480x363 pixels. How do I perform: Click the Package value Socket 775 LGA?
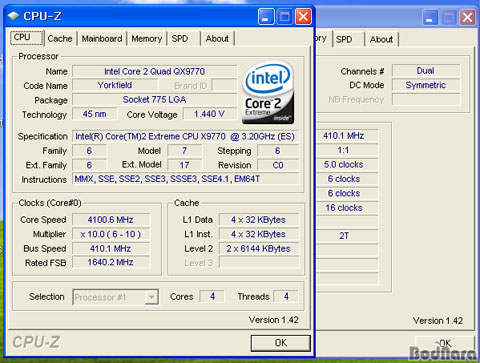(154, 100)
